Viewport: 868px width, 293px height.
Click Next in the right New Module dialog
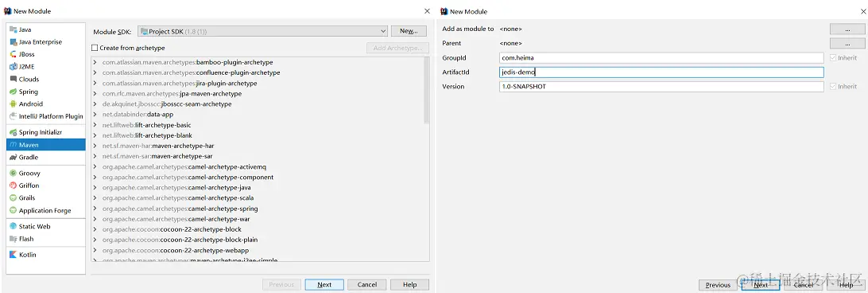point(761,285)
